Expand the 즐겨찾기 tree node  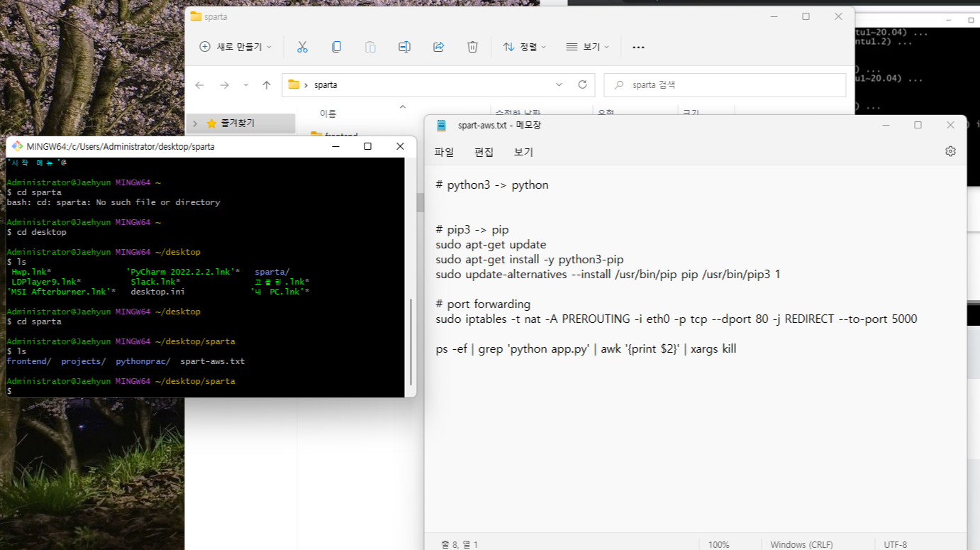coord(195,123)
